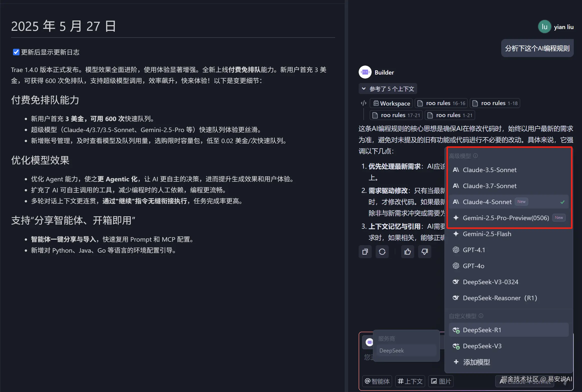Open the Claude-4-Sonnet model selector
This screenshot has width=582, height=392.
[525, 382]
